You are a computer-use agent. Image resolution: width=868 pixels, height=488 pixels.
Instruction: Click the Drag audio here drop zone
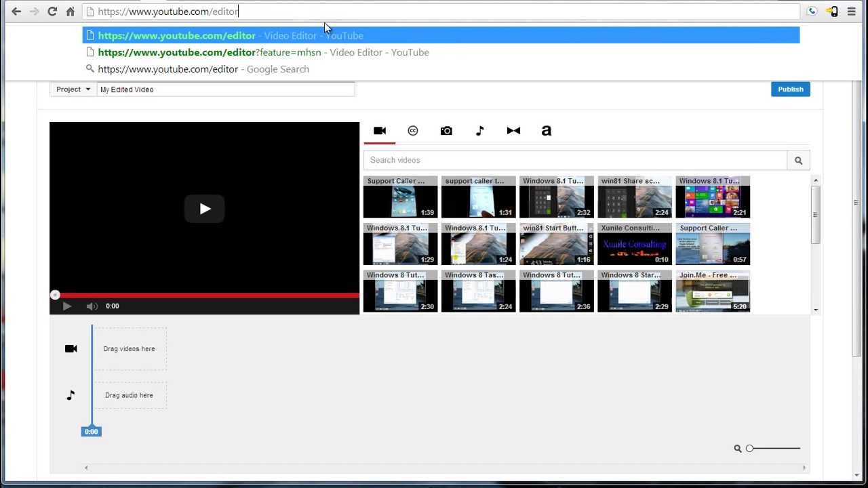click(x=129, y=395)
